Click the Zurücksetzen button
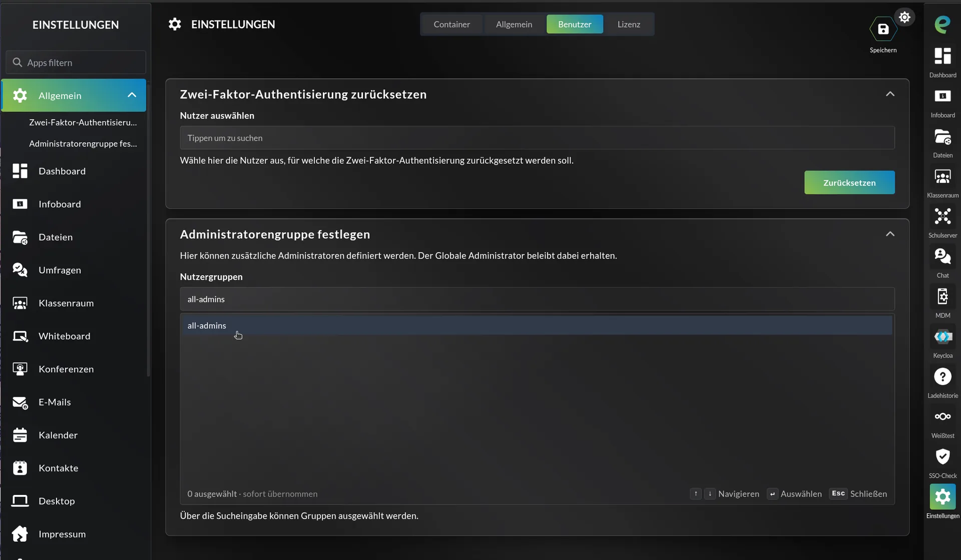This screenshot has height=560, width=961. (x=849, y=183)
